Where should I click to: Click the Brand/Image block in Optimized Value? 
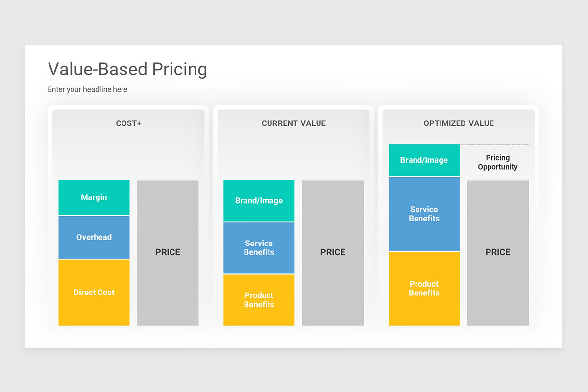click(x=424, y=160)
